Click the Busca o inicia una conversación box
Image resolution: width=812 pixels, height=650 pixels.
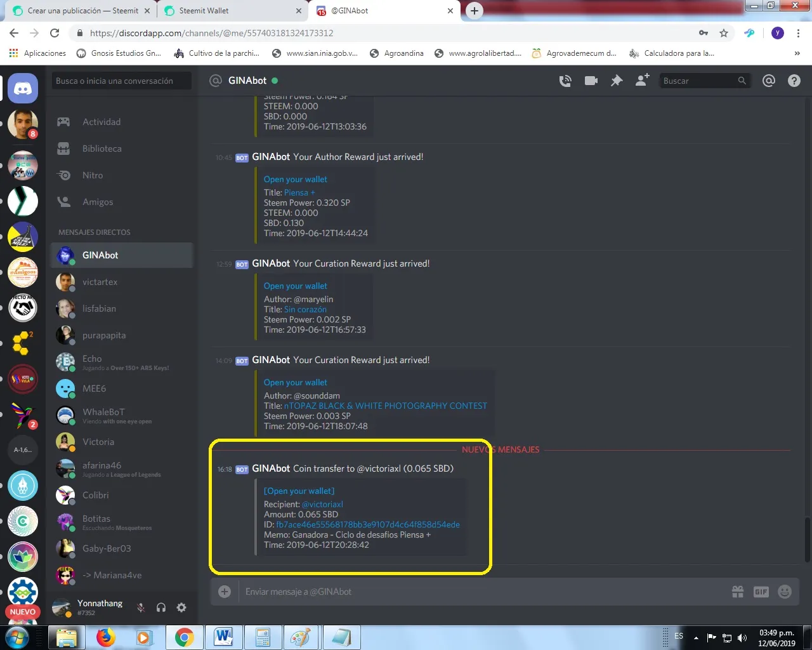pos(121,81)
